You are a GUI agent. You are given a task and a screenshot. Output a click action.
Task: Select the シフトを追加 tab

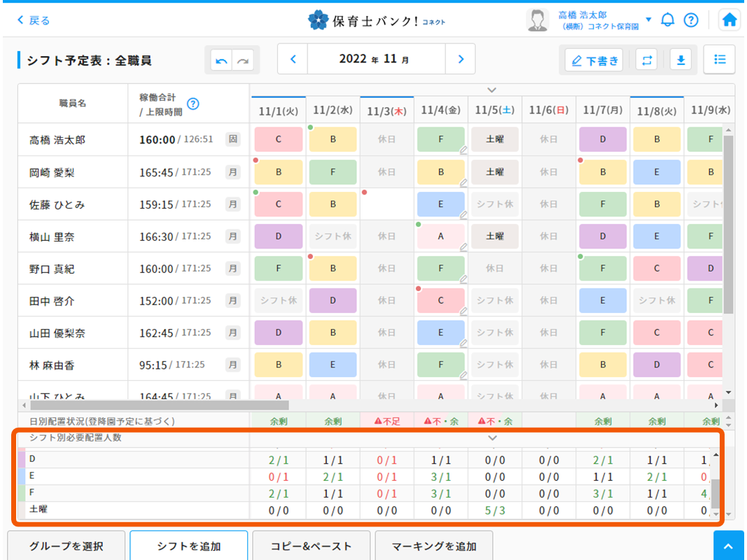(188, 545)
